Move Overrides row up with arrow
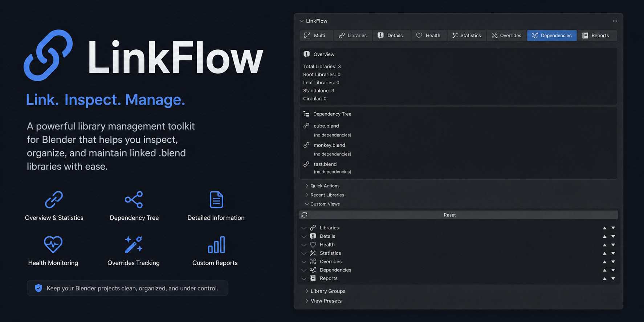Screen dimensions: 644x322 click(604, 262)
